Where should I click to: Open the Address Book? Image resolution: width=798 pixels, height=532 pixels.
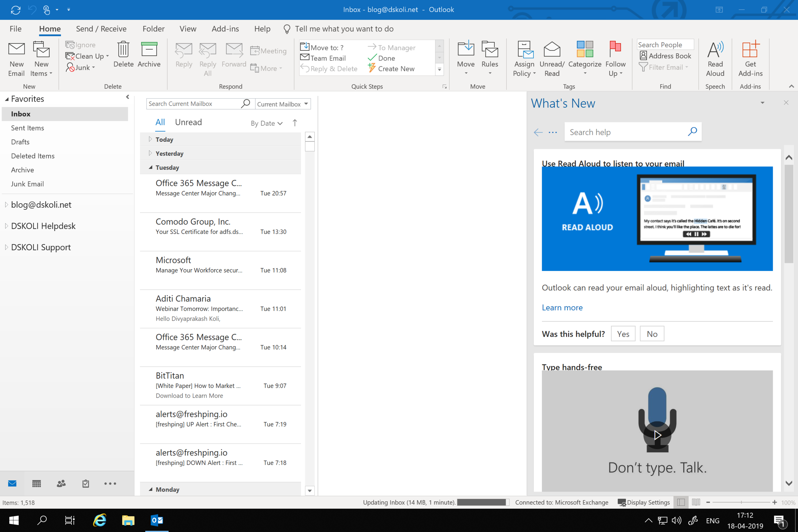pos(665,56)
